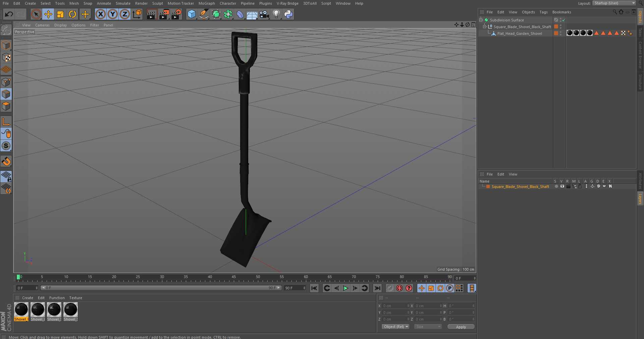Image resolution: width=644 pixels, height=339 pixels.
Task: Open the Floor environment icon
Action: [x=252, y=14]
